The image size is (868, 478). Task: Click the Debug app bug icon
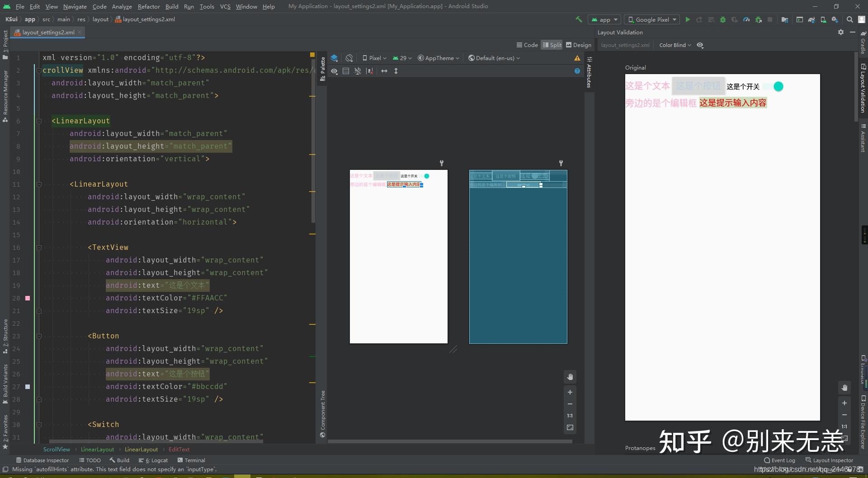coord(722,19)
